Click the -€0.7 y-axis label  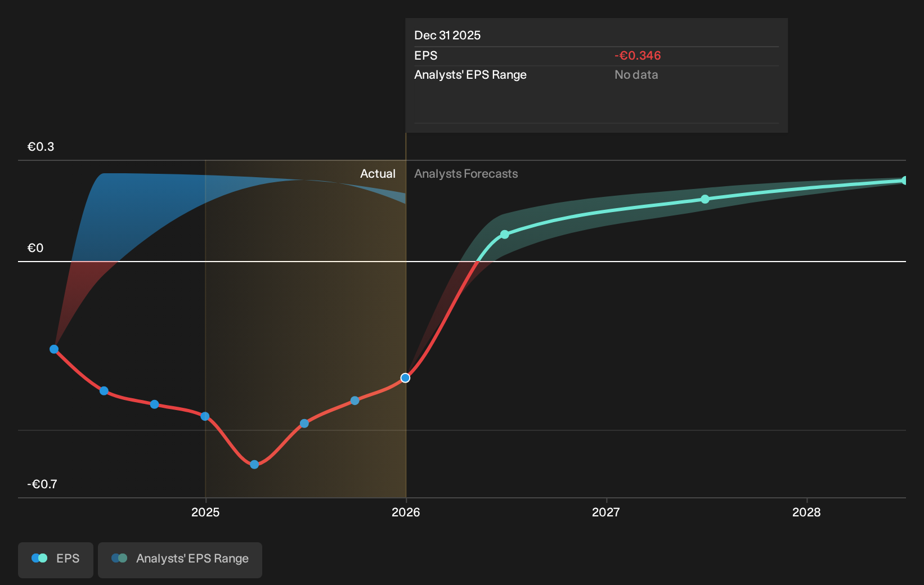(x=42, y=484)
